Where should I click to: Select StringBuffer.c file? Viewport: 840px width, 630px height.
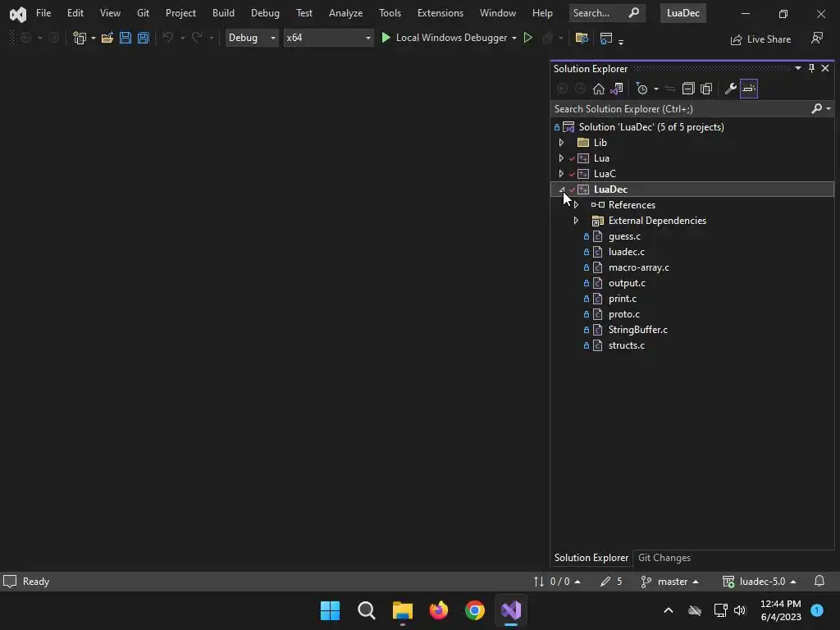point(638,330)
